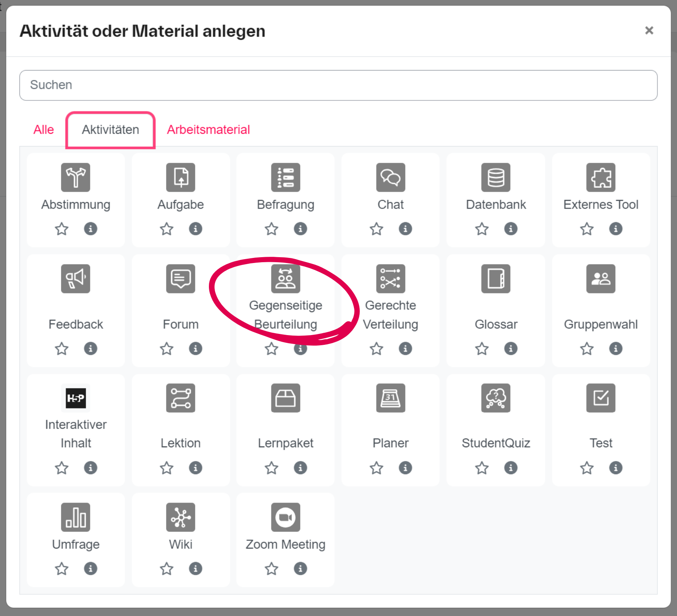Screen dimensions: 677x616
Task: Switch to the Arbeitsmaterial tab
Action: (x=208, y=130)
